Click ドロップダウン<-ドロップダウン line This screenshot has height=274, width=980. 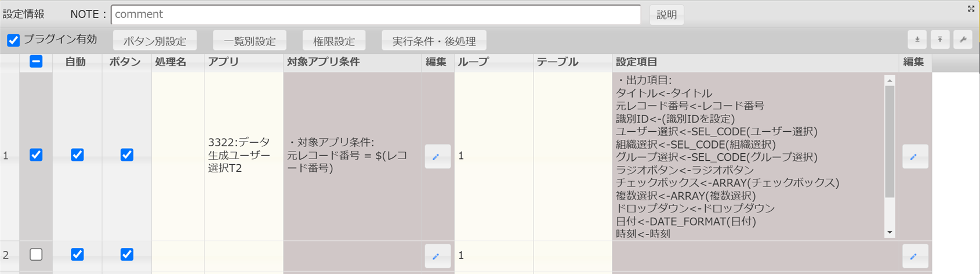[695, 208]
